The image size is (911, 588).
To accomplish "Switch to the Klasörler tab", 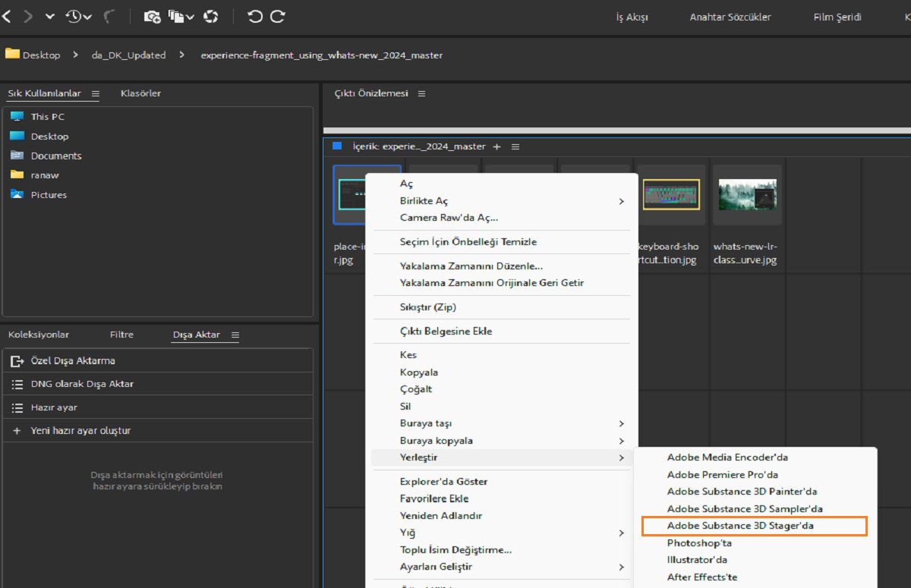I will tap(140, 93).
